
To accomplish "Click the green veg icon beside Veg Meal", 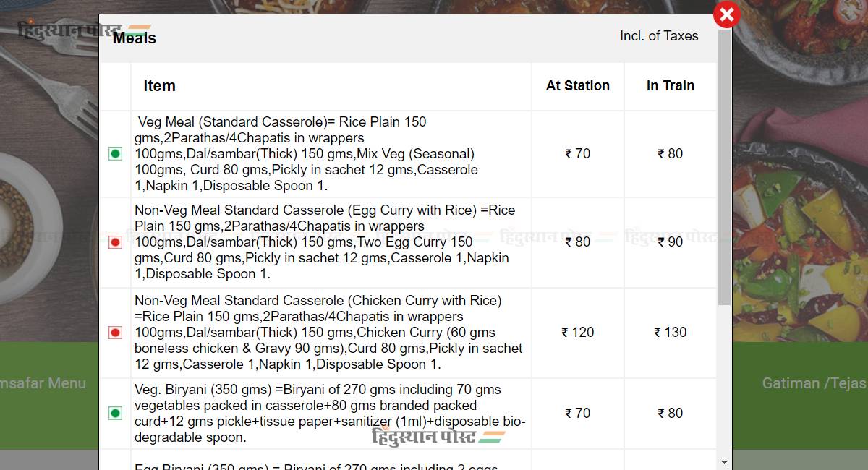I will [x=115, y=153].
